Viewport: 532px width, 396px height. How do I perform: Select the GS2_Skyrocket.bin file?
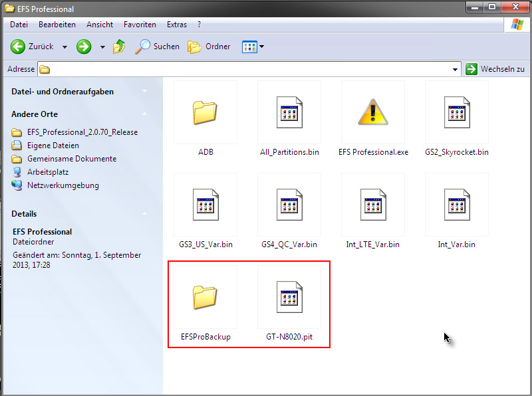coord(457,113)
